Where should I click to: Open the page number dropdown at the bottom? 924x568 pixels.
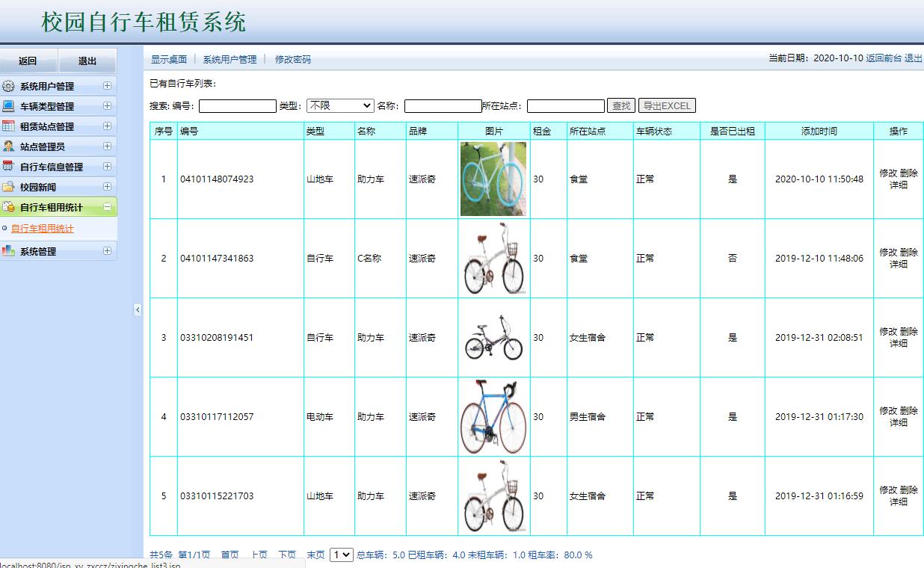click(340, 555)
